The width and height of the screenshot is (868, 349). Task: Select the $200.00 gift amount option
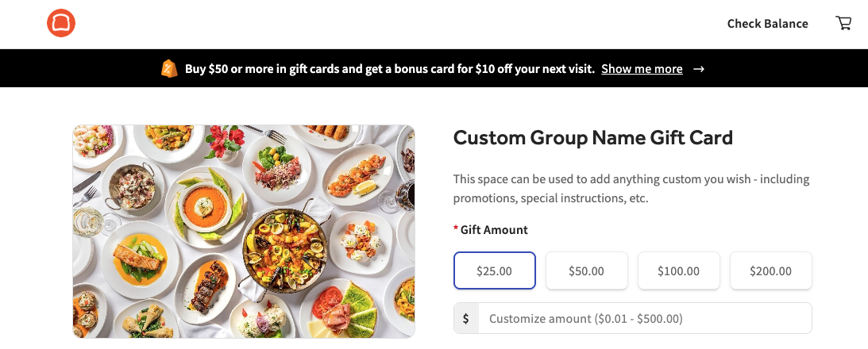tap(770, 270)
